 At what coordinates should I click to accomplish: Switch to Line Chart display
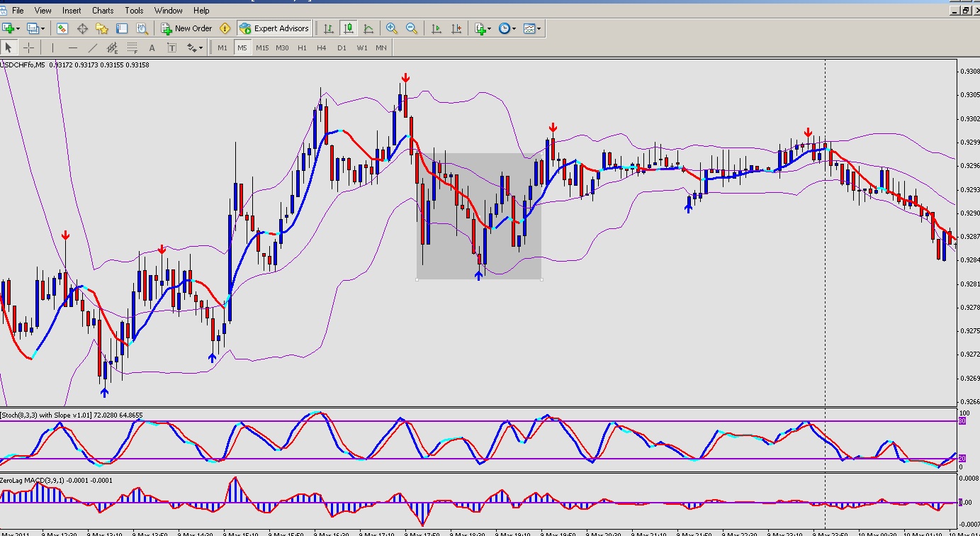pos(368,28)
